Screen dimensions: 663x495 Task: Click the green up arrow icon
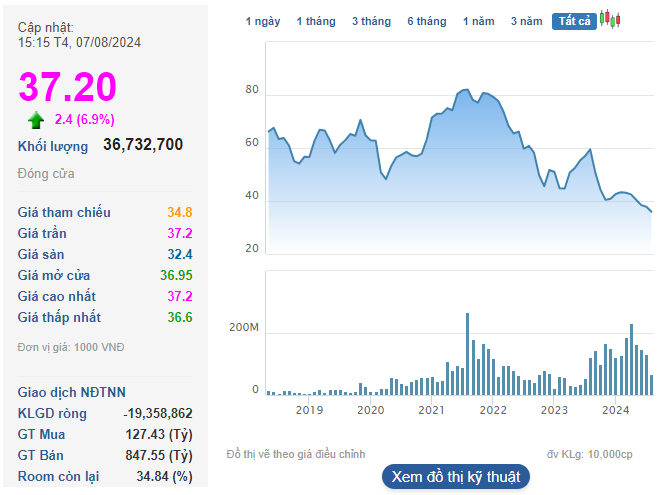click(x=36, y=120)
